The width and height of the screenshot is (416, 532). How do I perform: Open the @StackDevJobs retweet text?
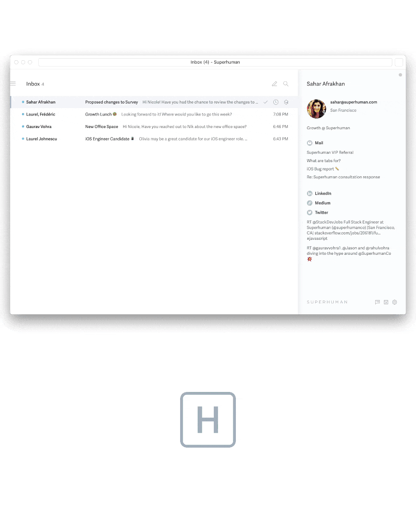point(351,230)
